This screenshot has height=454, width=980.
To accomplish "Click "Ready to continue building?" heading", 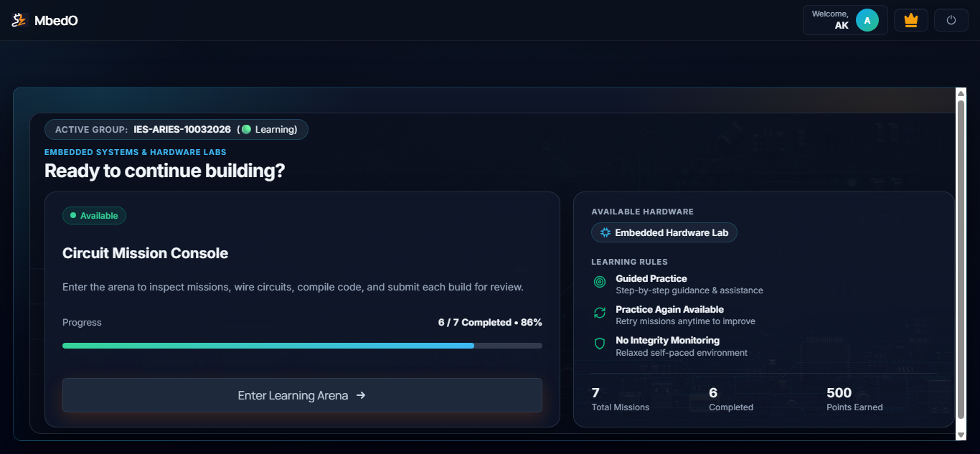I will pyautogui.click(x=165, y=171).
